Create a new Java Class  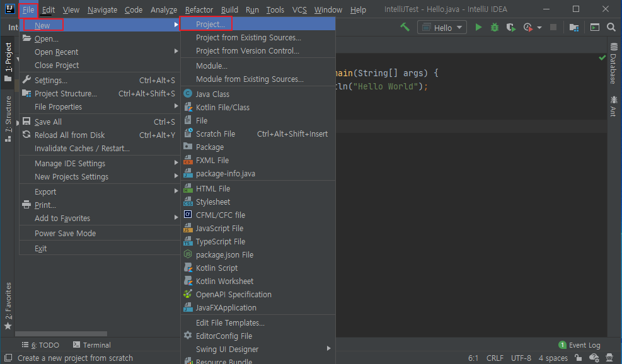pyautogui.click(x=258, y=94)
